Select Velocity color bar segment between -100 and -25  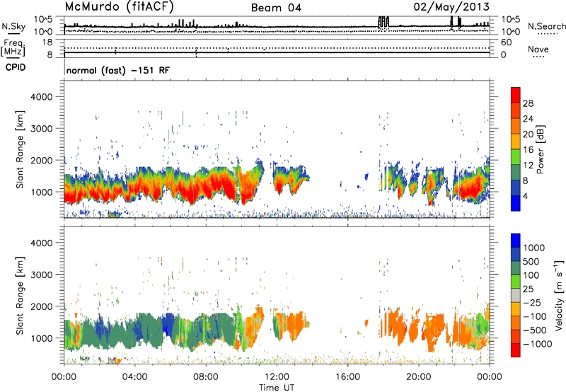pos(516,309)
